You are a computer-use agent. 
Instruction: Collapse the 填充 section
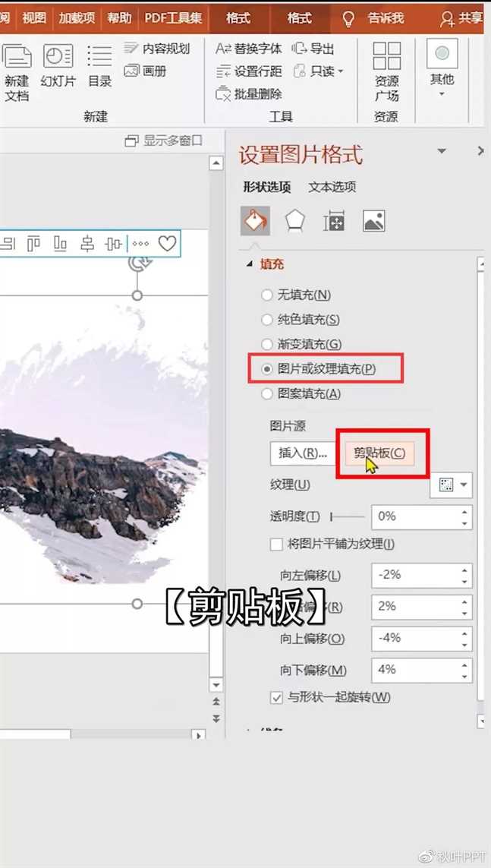point(249,264)
